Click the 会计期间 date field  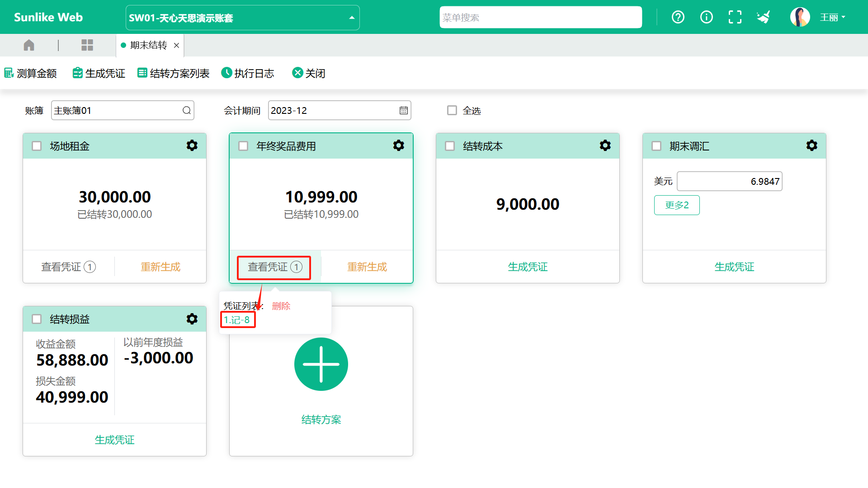[x=340, y=111]
